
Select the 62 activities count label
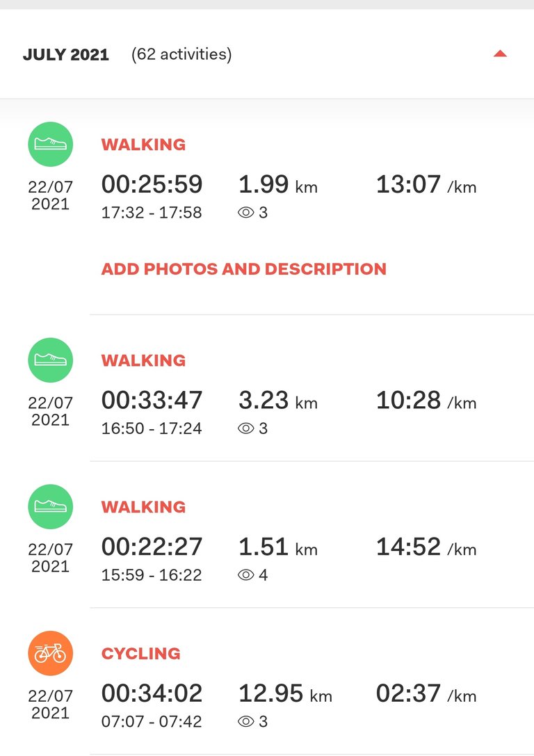[x=181, y=54]
